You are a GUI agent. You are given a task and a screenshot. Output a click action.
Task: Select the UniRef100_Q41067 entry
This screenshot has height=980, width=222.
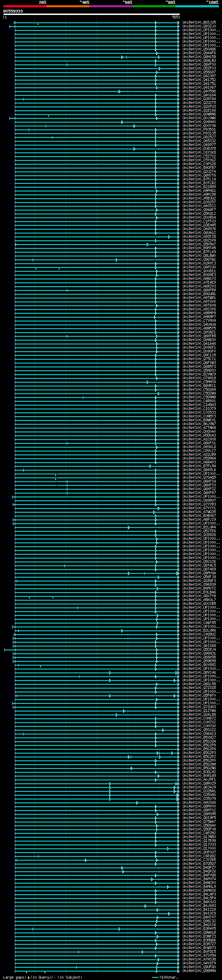coord(199,88)
